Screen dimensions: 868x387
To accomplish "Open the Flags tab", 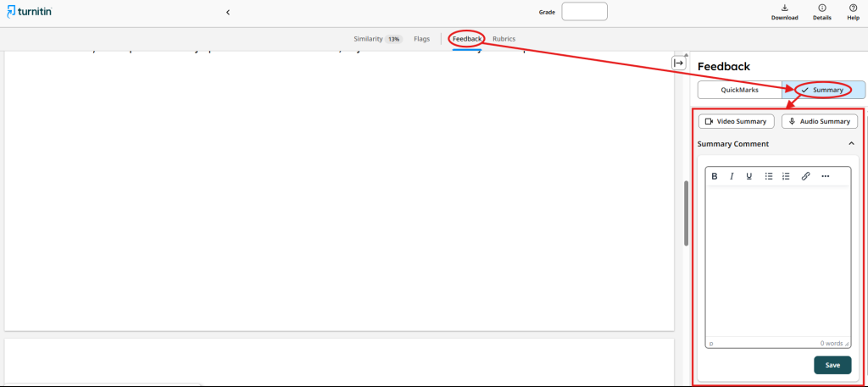I will pos(422,39).
